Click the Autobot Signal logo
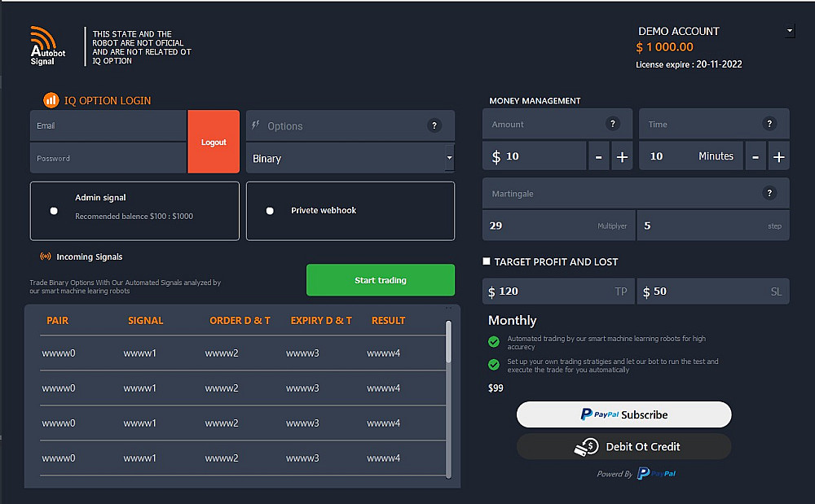The height and width of the screenshot is (504, 815). pyautogui.click(x=48, y=46)
